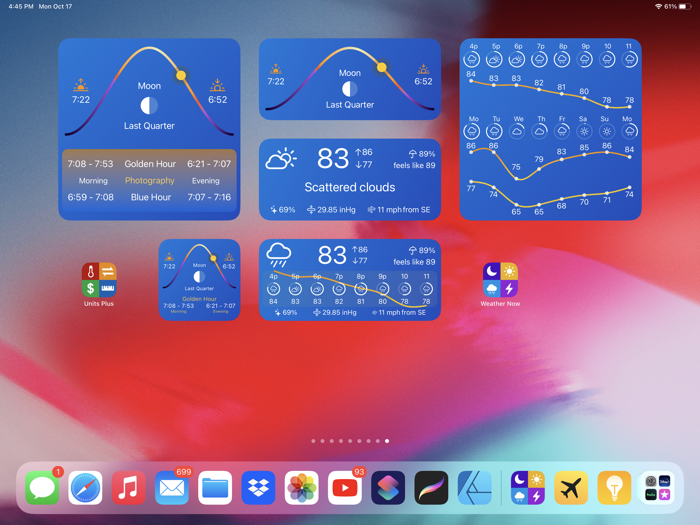Tap sunset icon above 6:52 in large widget
700x525 pixels.
point(217,85)
